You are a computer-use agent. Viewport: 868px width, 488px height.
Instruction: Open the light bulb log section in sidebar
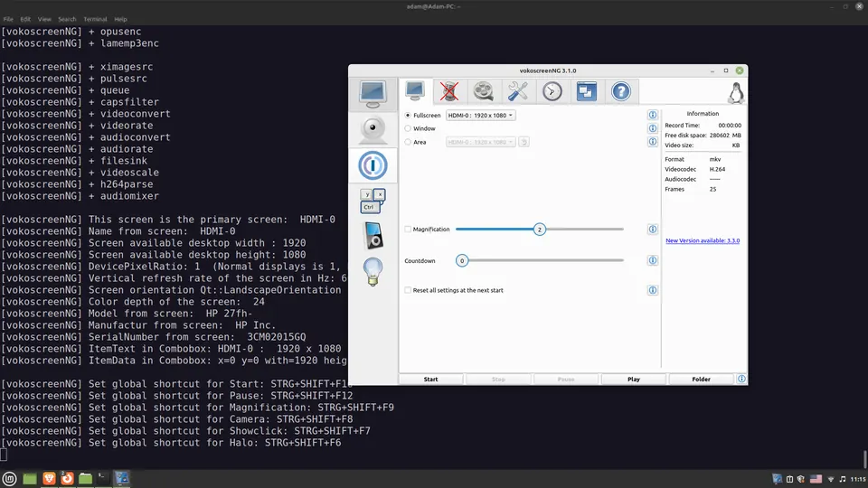pos(373,271)
